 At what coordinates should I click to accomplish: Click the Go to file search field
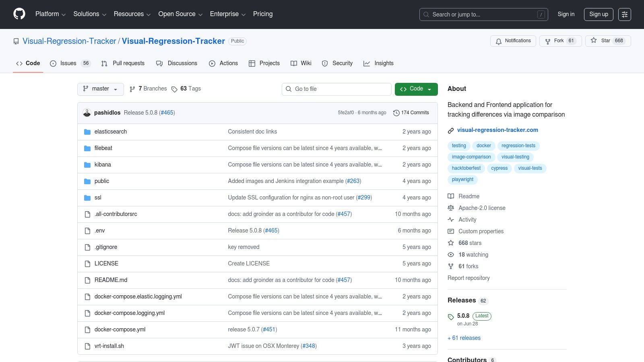(336, 89)
